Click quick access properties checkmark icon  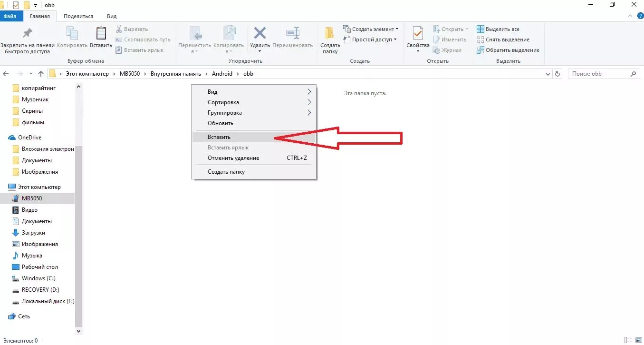pos(16,5)
